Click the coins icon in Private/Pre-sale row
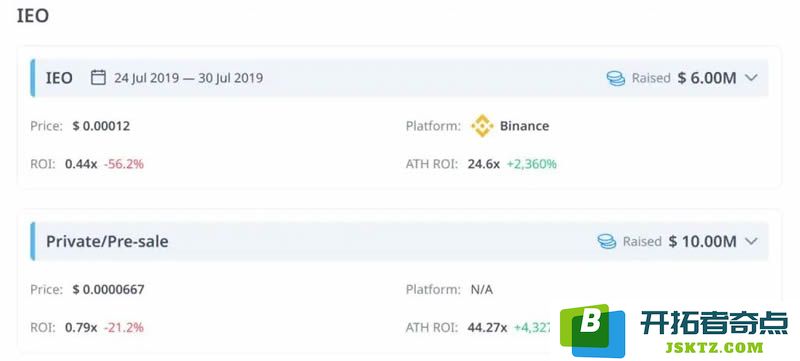 pos(607,241)
